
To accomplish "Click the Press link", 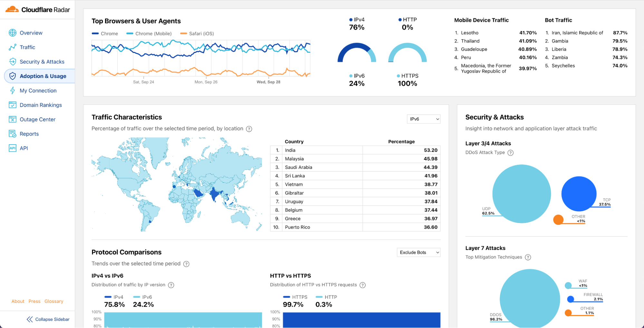I will click(x=34, y=302).
